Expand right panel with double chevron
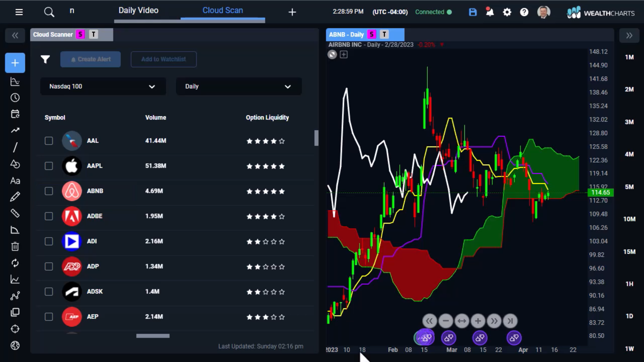Screen dimensions: 644x362 point(629,36)
